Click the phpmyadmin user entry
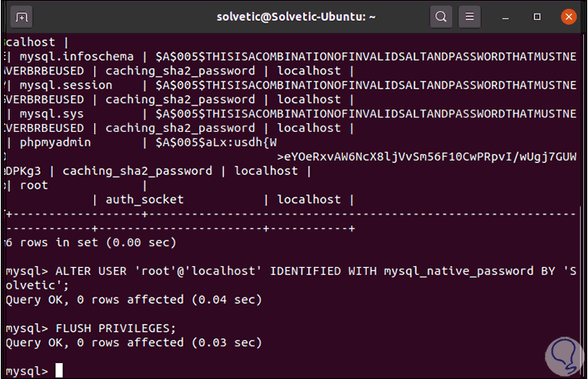 55,142
